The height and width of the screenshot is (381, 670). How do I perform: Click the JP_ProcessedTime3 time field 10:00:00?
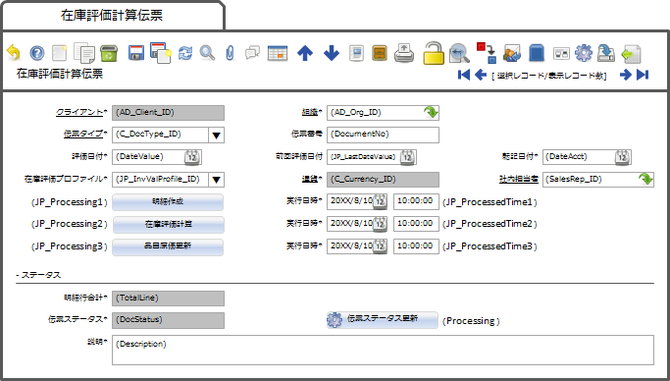tap(416, 246)
